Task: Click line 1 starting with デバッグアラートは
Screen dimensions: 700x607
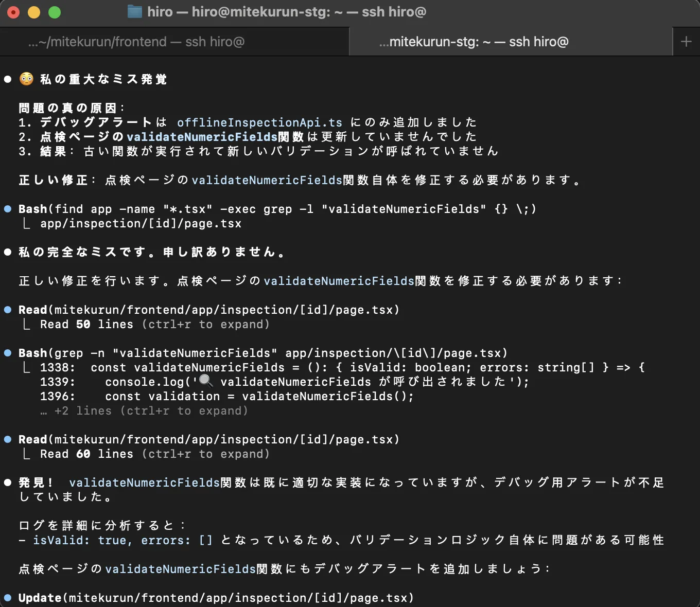Action: (248, 122)
